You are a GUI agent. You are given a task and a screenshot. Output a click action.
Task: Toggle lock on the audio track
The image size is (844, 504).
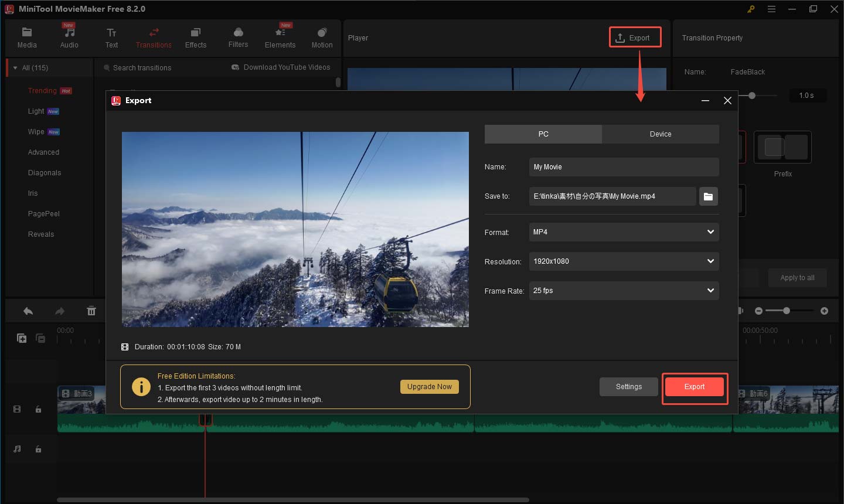[38, 449]
